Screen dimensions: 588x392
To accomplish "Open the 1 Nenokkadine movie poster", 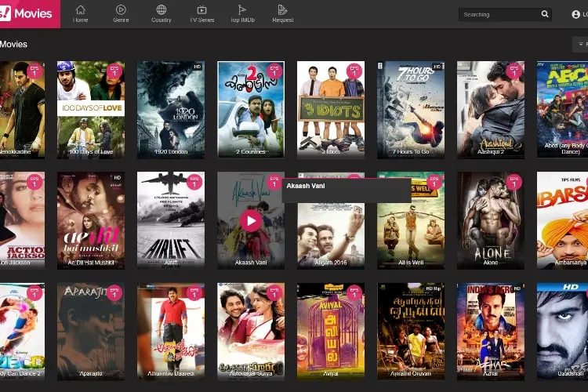I will pyautogui.click(x=22, y=110).
